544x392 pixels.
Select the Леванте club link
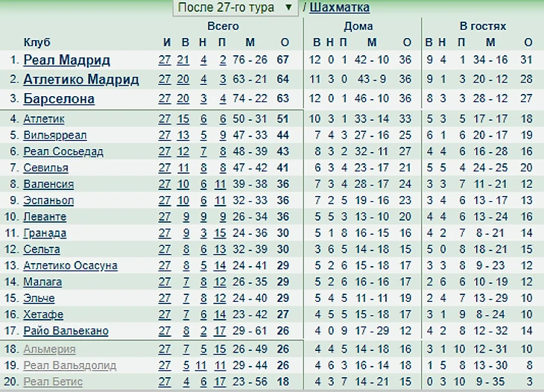click(x=45, y=217)
